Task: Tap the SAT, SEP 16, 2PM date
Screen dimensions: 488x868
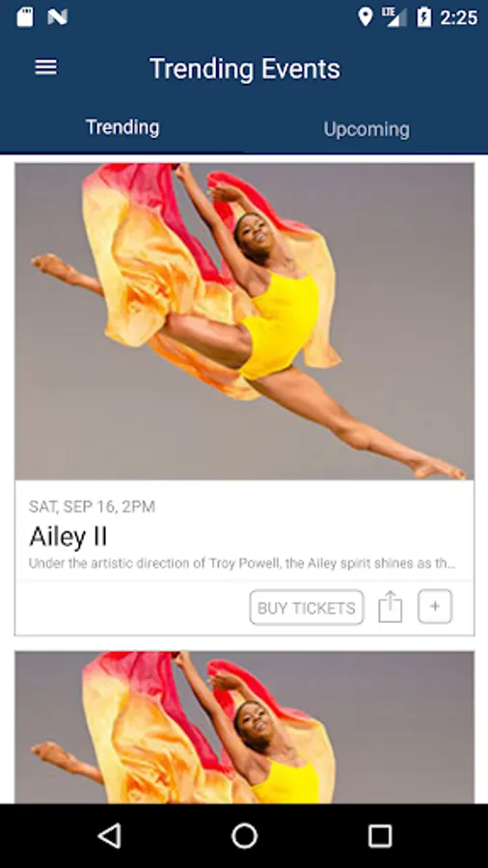Action: click(x=92, y=506)
